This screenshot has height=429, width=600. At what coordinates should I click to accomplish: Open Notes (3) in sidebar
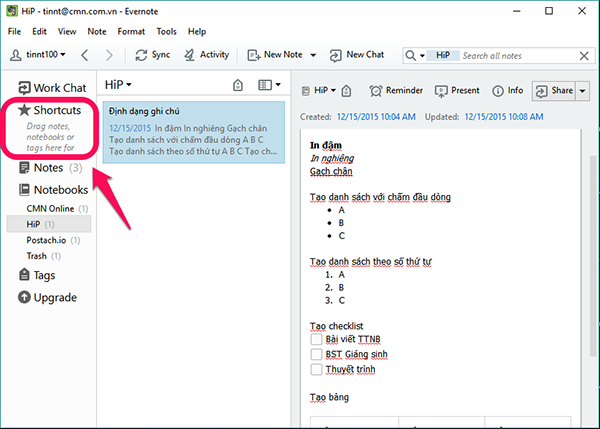tap(50, 168)
